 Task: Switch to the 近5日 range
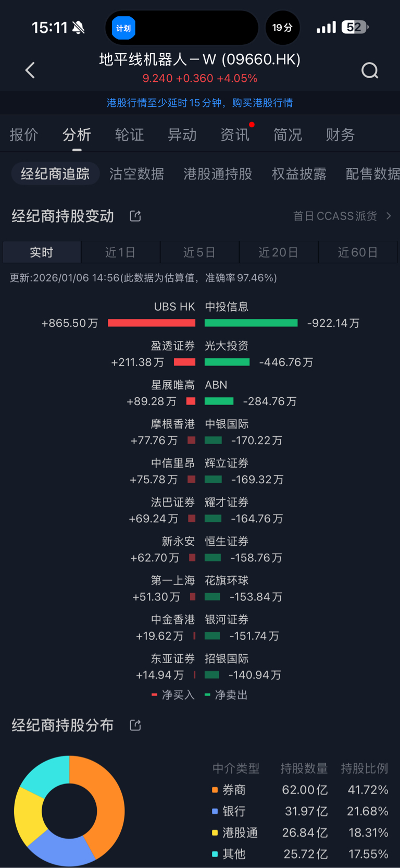tap(199, 252)
